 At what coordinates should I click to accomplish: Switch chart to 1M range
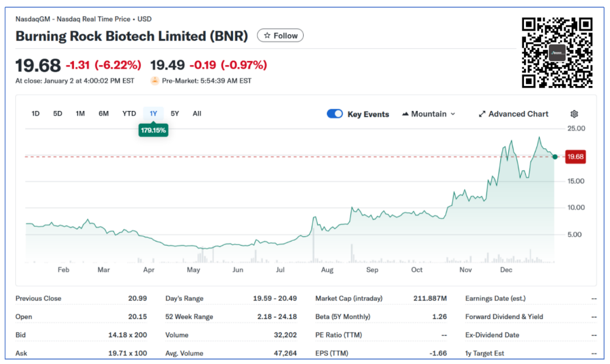tap(80, 113)
